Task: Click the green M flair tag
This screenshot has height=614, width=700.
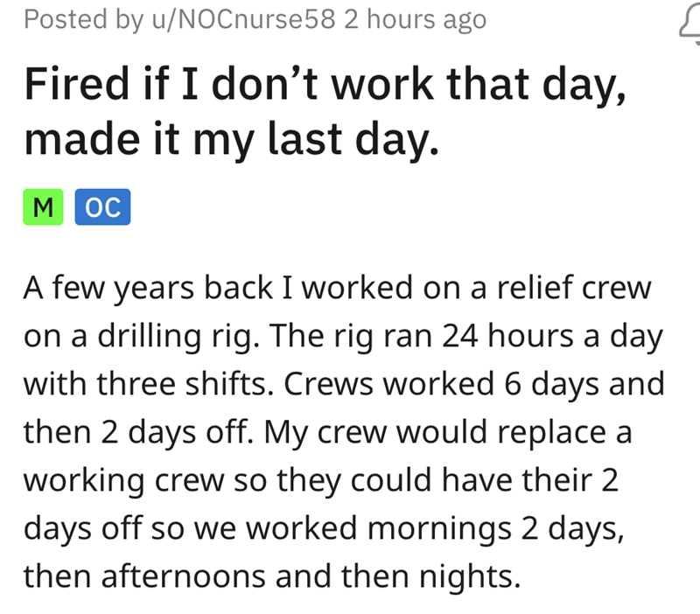Action: coord(44,207)
